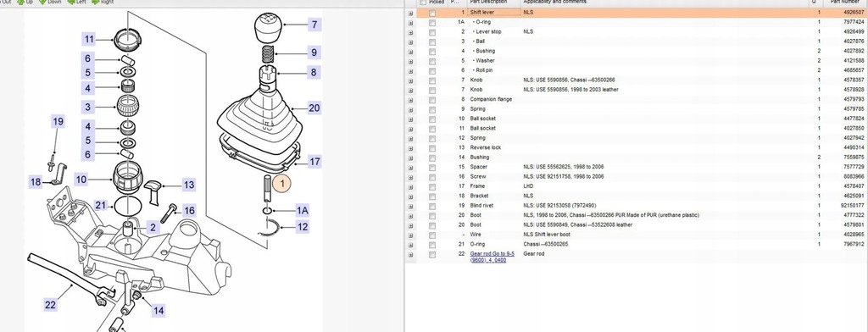This screenshot has height=332, width=868.
Task: Select the Ball socket row numbered 10
Action: tap(637, 119)
